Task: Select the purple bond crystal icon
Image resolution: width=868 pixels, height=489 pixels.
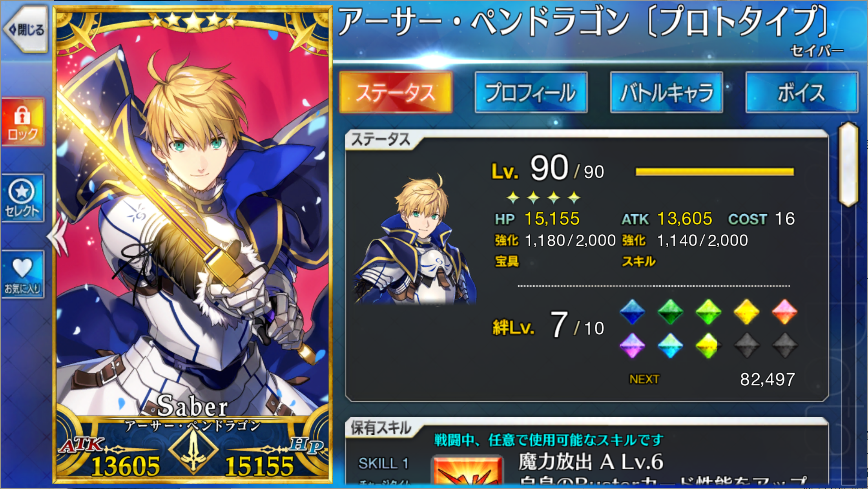Action: click(x=632, y=345)
